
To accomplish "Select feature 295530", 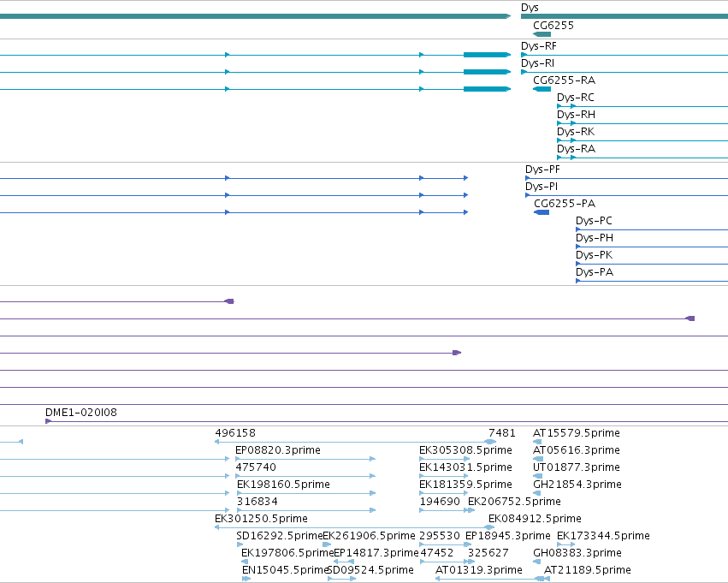I will coord(440,536).
